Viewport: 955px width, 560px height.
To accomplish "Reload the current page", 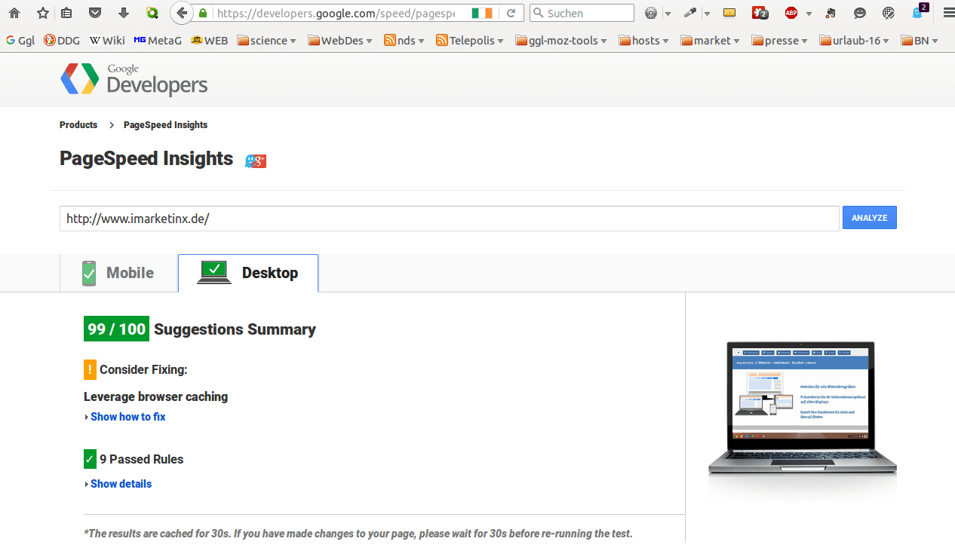I will coord(511,14).
